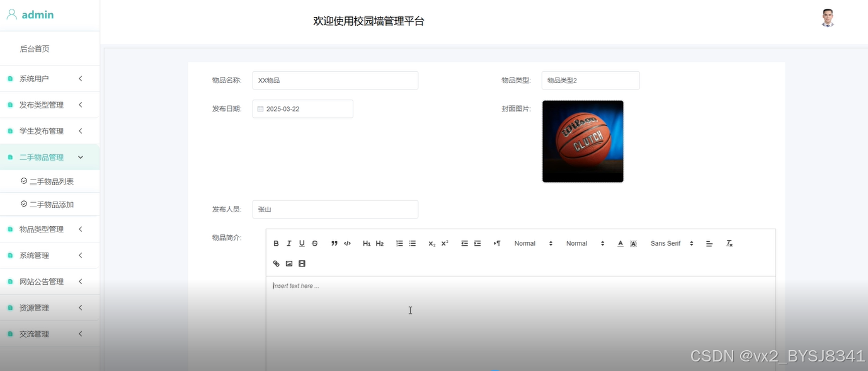
Task: Apply superscript formatting
Action: click(x=445, y=243)
